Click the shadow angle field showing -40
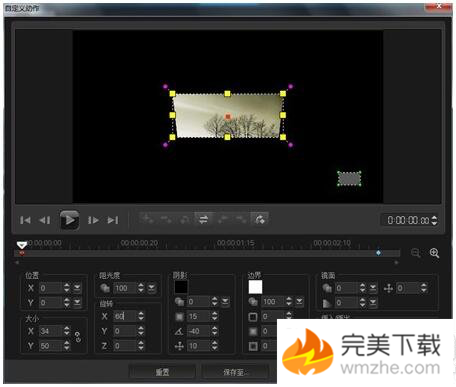The image size is (456, 387). click(x=199, y=331)
